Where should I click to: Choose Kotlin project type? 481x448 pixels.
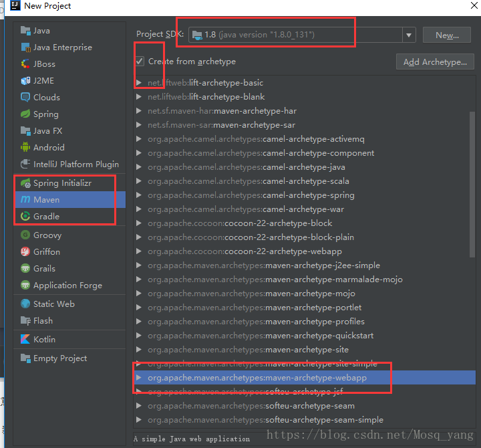pos(70,339)
